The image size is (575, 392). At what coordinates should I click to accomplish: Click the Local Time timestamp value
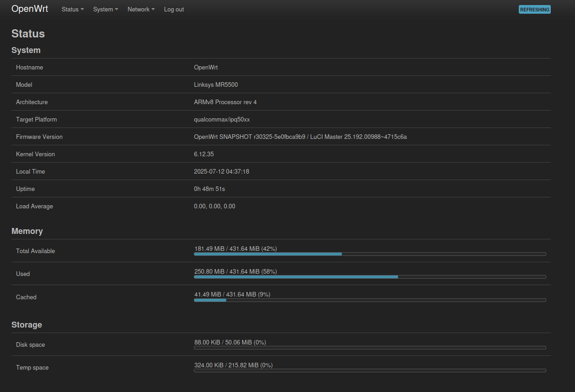(221, 172)
